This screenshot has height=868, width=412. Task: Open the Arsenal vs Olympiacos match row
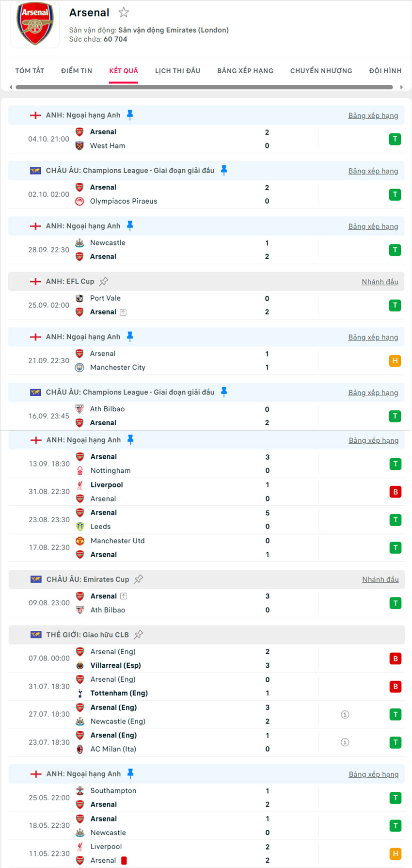point(194,194)
